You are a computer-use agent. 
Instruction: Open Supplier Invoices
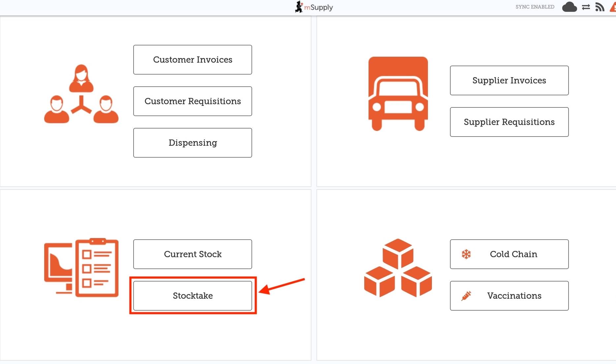pos(509,80)
